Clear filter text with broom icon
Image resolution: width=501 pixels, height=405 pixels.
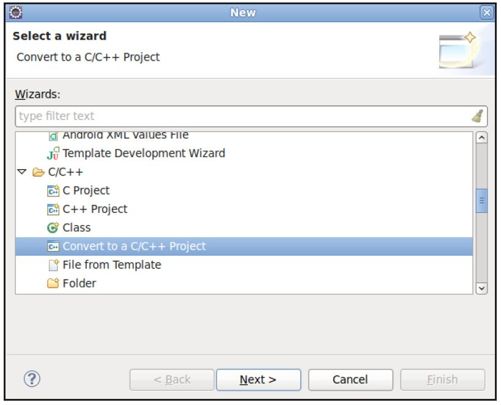[x=478, y=116]
